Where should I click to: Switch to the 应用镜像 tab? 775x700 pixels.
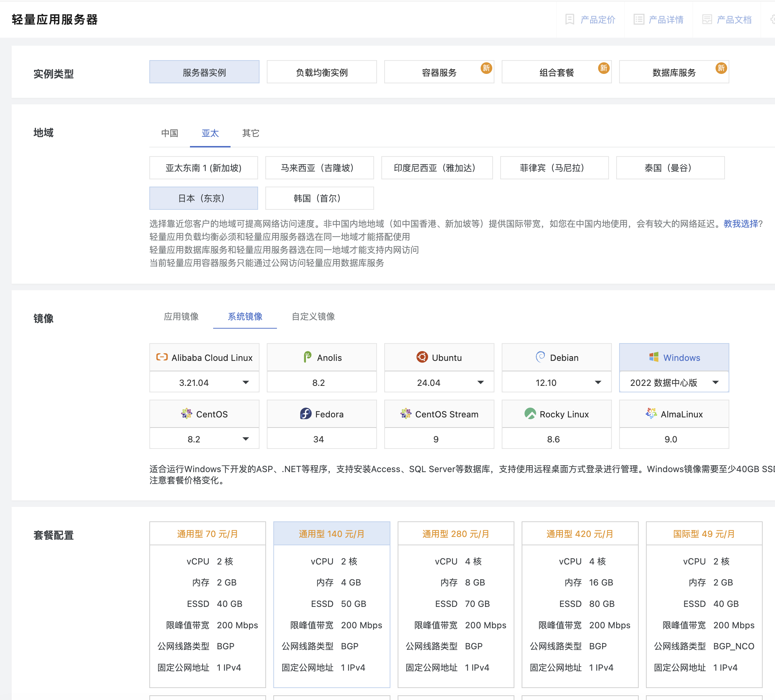coord(181,316)
